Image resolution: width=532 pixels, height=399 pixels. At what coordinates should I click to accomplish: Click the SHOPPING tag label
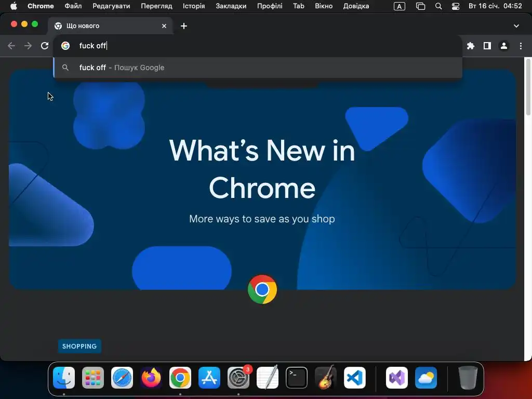79,346
